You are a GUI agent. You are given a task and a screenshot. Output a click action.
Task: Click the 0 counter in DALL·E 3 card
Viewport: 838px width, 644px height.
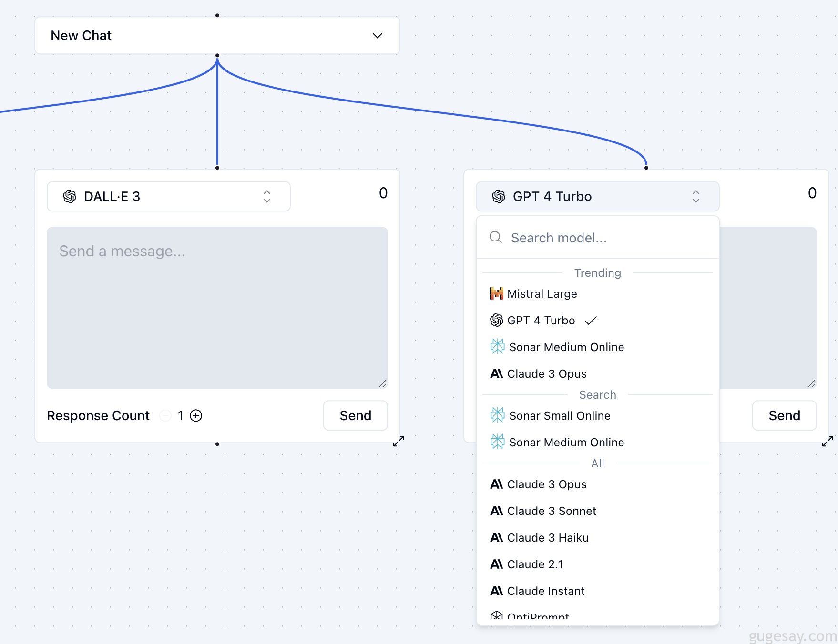[383, 193]
